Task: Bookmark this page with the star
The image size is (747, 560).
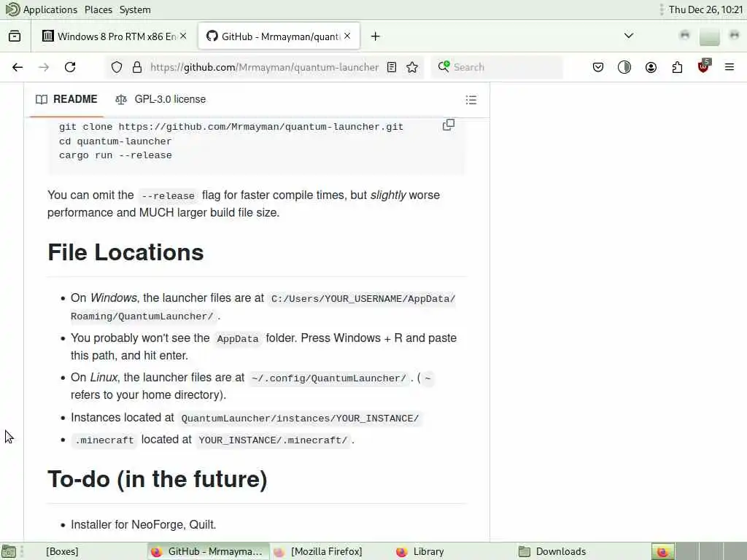Action: (413, 67)
